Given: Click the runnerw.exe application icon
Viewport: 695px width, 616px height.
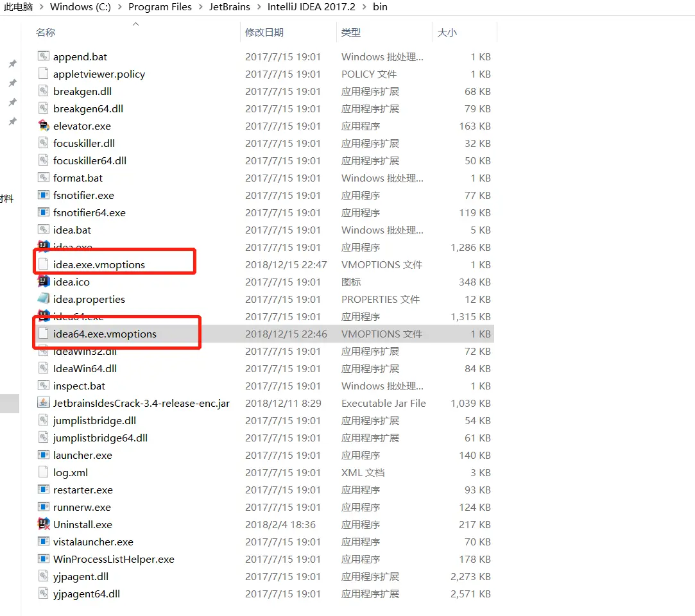Looking at the screenshot, I should [x=44, y=506].
